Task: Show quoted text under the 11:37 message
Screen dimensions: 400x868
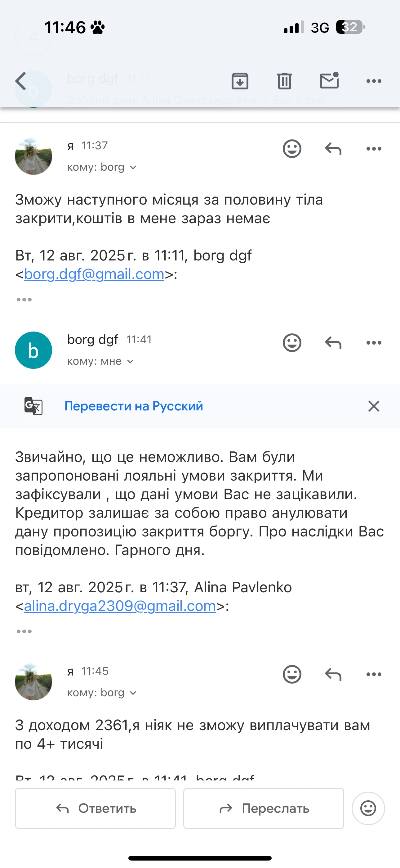Action: click(24, 300)
